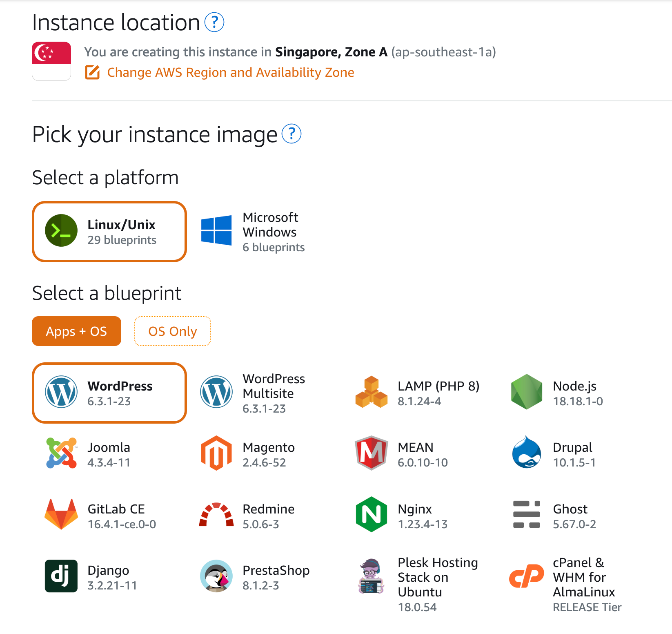Click Joomla version 4.3.4-11
This screenshot has height=634, width=672.
coord(109,462)
